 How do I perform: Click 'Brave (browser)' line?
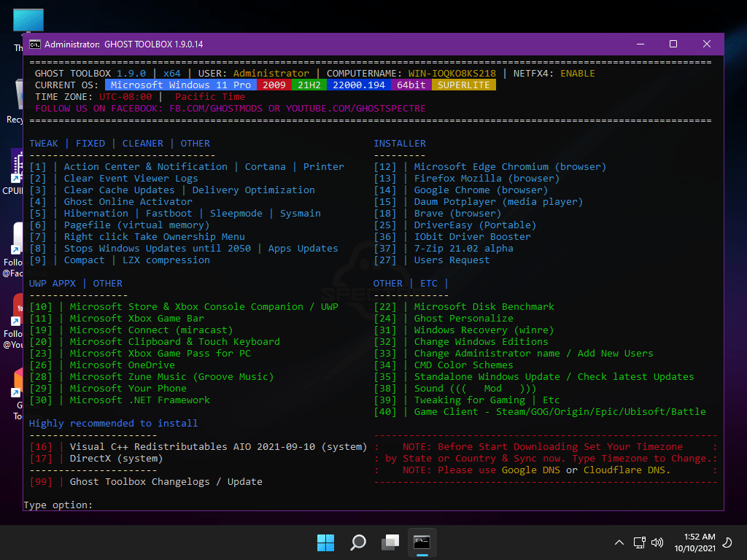458,214
